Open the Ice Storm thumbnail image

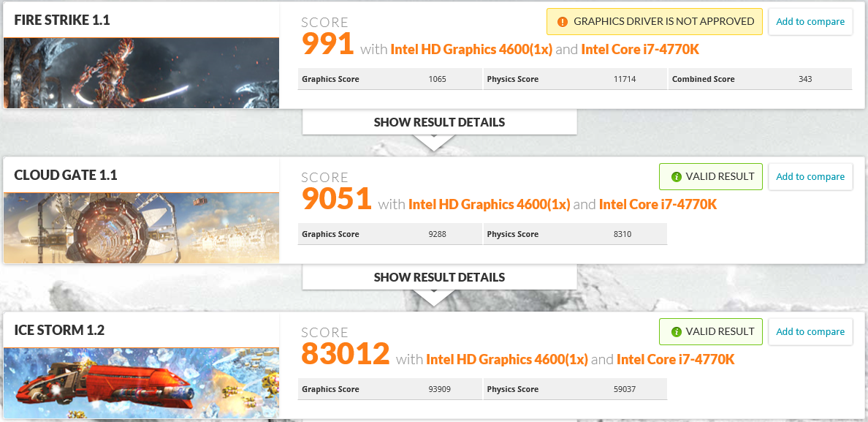pyautogui.click(x=141, y=383)
